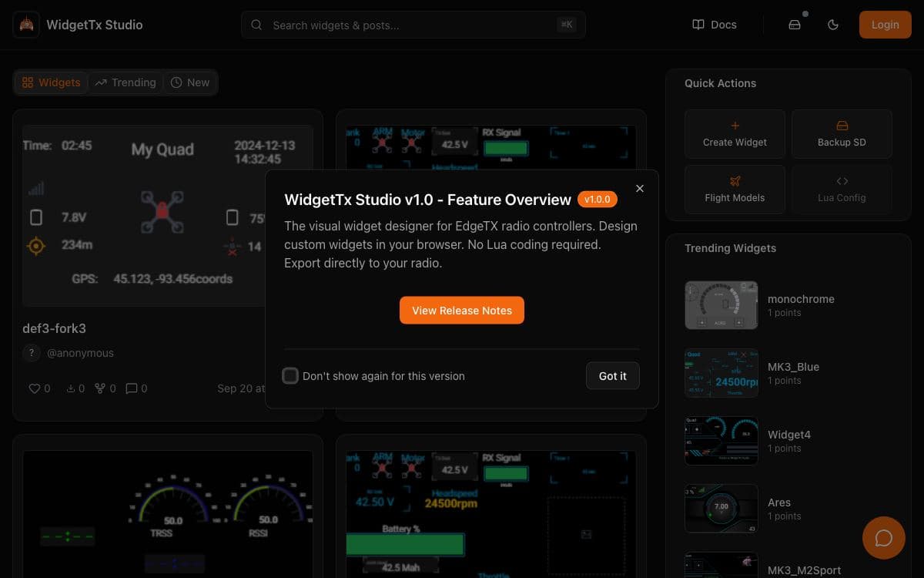Screen dimensions: 924x578
Task: Open the TRSS RSSI gauges widget preview
Action: click(168, 514)
